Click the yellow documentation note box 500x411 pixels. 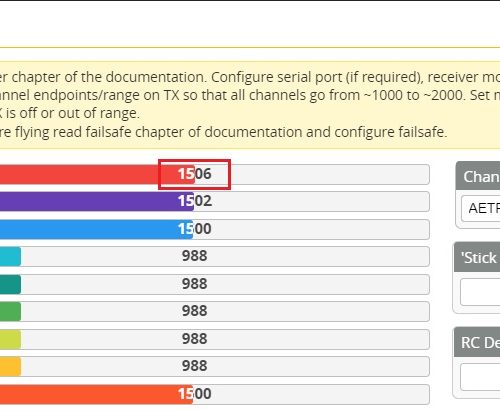pyautogui.click(x=250, y=105)
